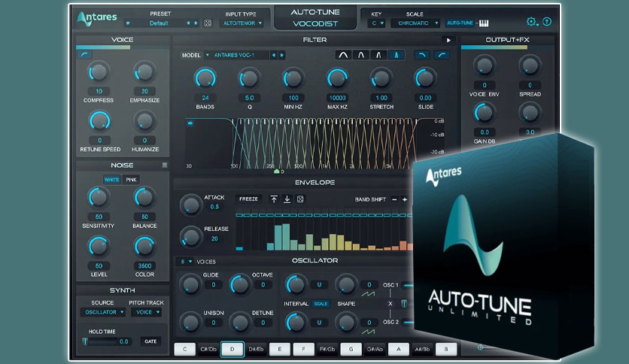Select next filter model arrow
The height and width of the screenshot is (364, 629).
pos(281,56)
